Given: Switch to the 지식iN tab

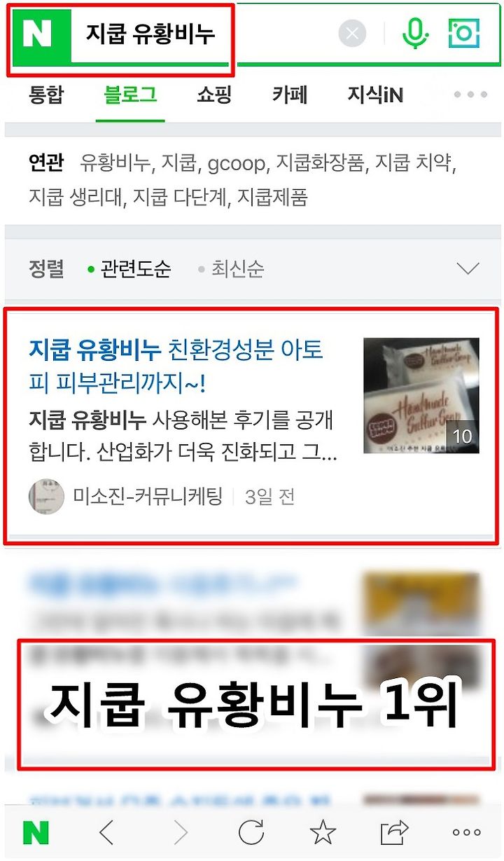Looking at the screenshot, I should 375,95.
